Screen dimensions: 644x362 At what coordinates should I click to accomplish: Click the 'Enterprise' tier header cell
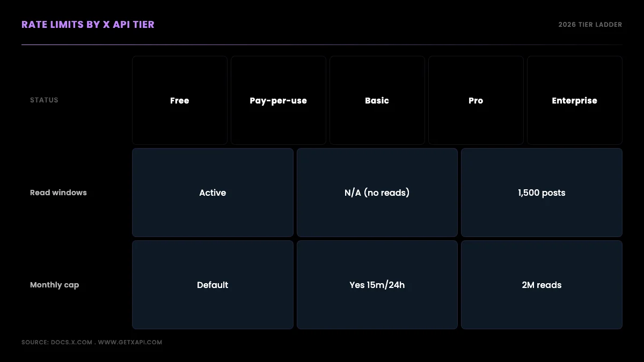pyautogui.click(x=574, y=100)
